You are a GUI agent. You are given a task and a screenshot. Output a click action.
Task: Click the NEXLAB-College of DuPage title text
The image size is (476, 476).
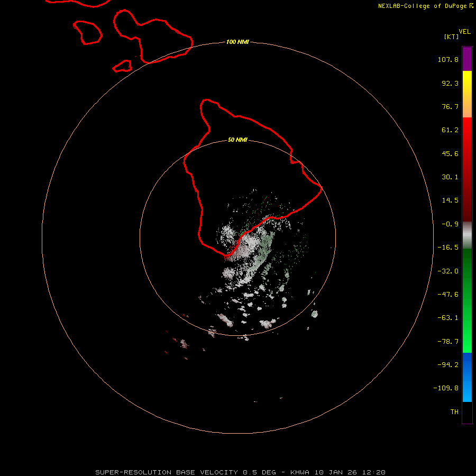[x=423, y=6]
